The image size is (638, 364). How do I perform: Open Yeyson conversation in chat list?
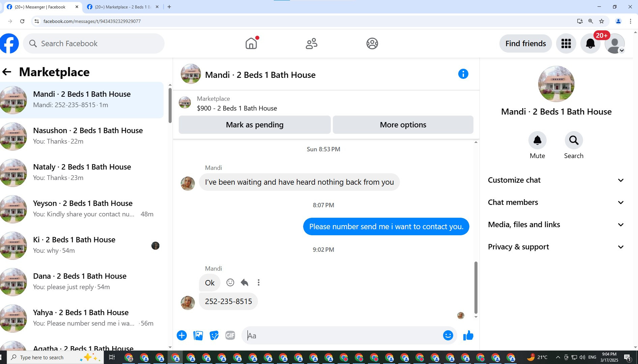coord(82,209)
